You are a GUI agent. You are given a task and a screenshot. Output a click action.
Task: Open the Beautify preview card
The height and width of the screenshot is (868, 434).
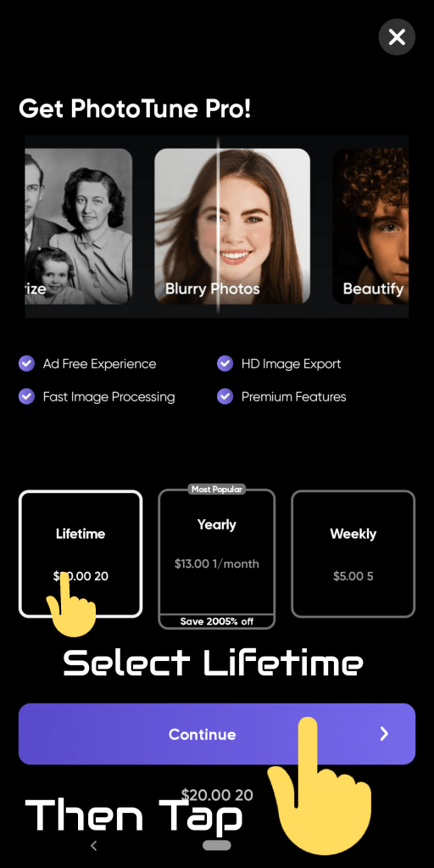pyautogui.click(x=370, y=226)
